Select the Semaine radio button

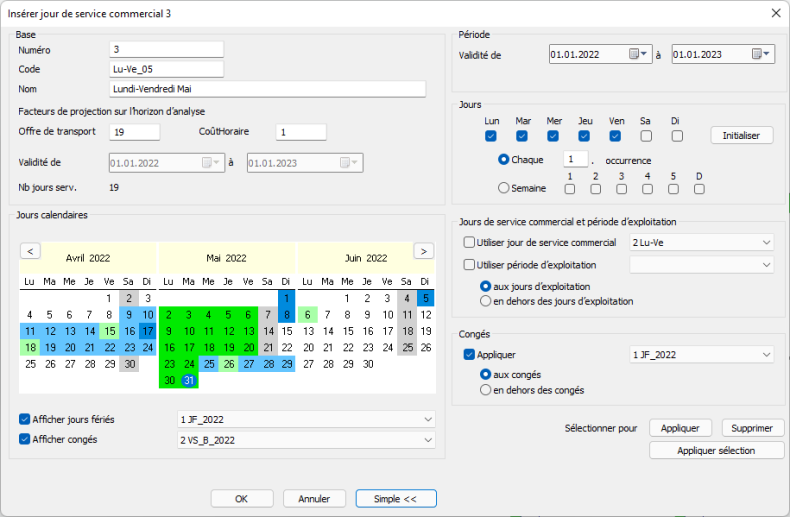tap(504, 187)
